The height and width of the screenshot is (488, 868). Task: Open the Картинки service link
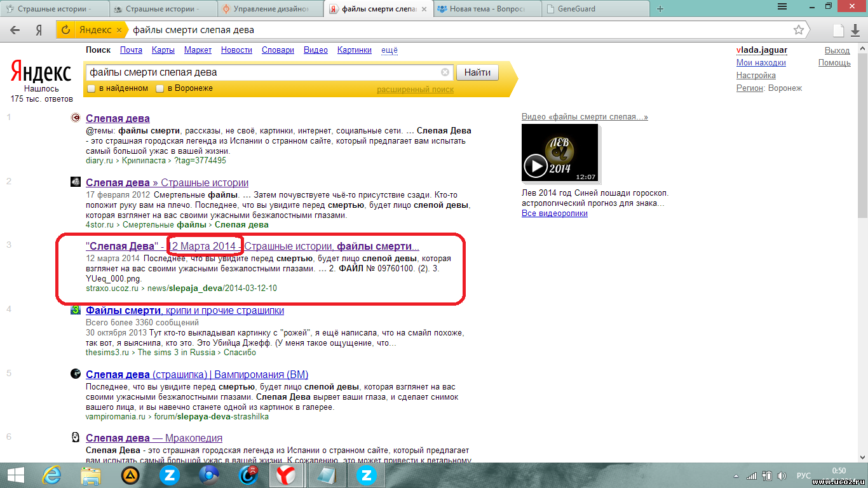[x=355, y=50]
